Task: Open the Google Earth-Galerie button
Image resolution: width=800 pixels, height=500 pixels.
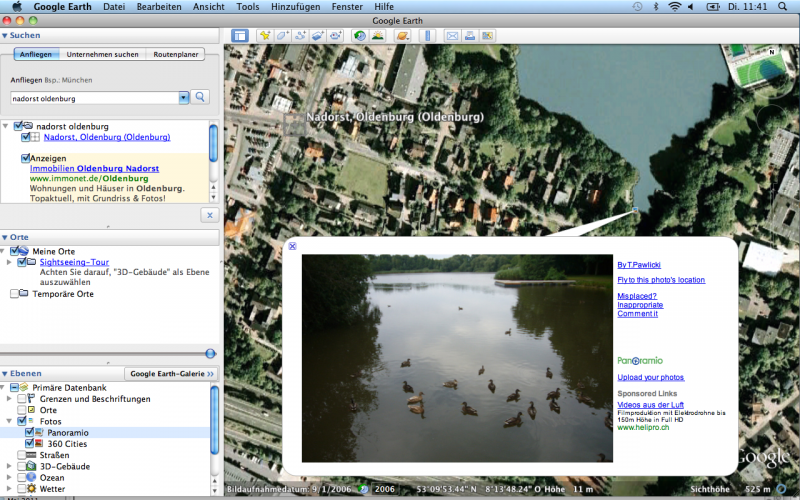Action: click(171, 373)
